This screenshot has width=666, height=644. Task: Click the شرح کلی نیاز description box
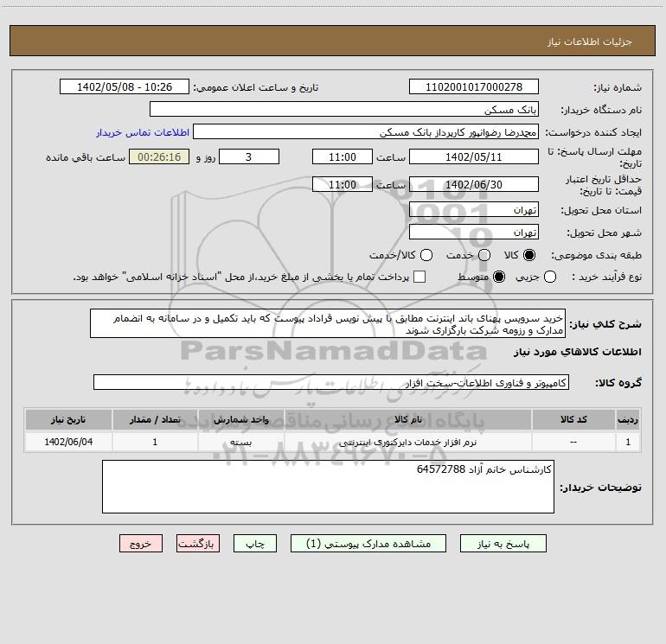pos(328,323)
